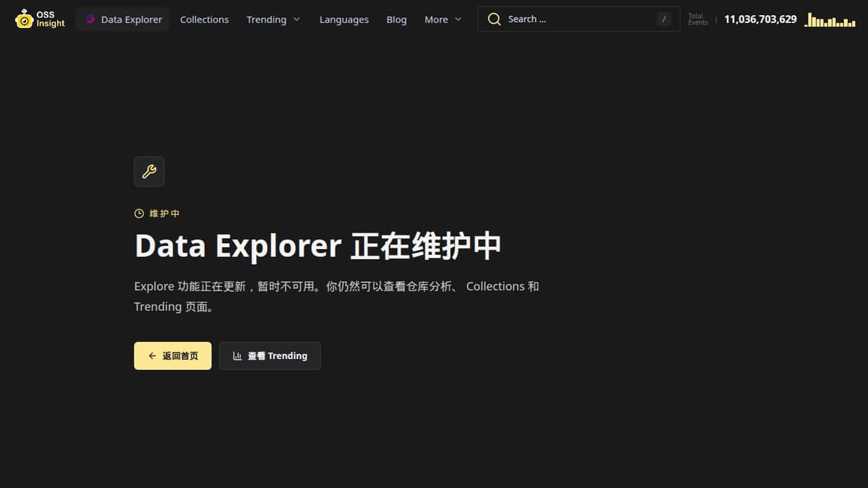Click the total events count 11,036,703,629
Image resolution: width=868 pixels, height=488 pixels.
pos(760,20)
